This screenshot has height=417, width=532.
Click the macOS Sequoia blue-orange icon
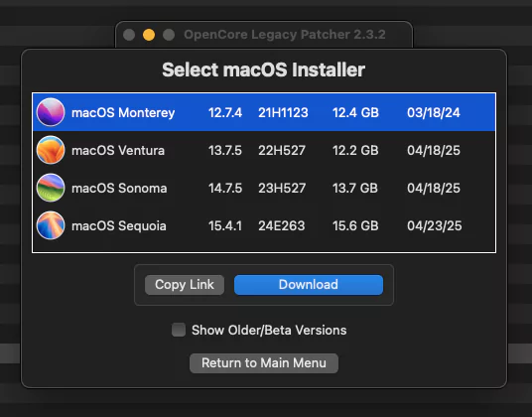coord(51,225)
